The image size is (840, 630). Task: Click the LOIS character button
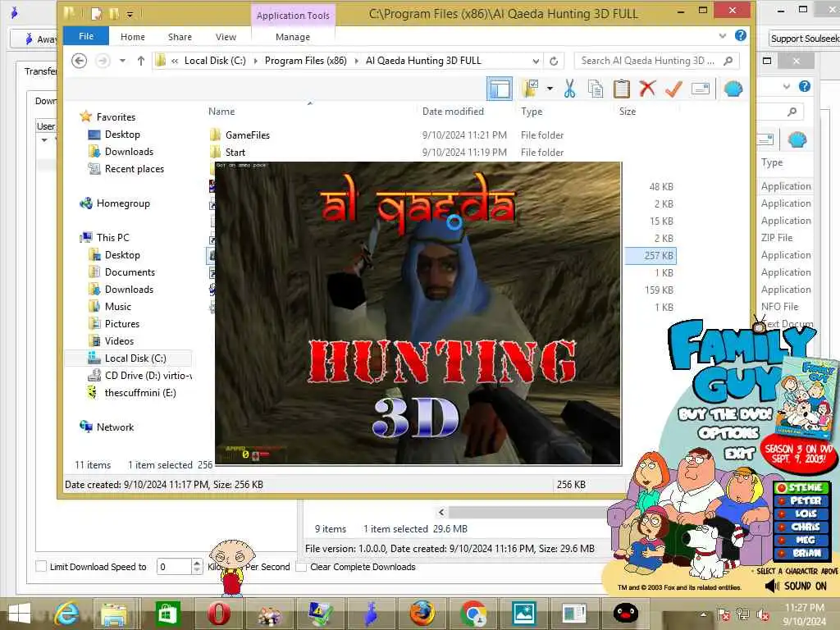click(x=801, y=514)
